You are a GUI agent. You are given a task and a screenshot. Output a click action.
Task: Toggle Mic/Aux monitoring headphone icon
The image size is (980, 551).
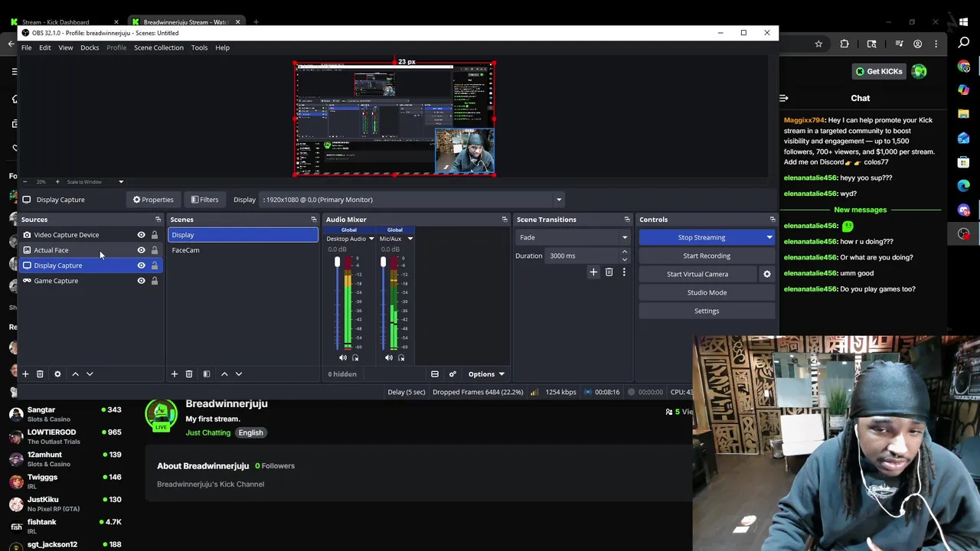point(401,357)
